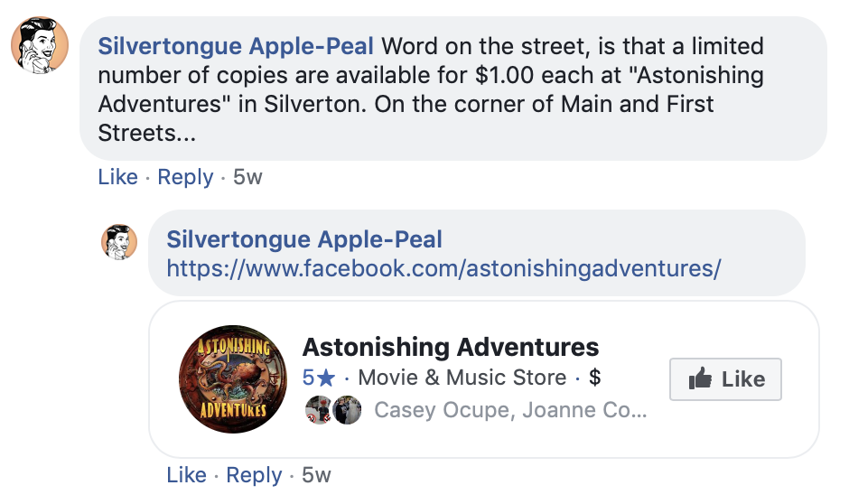This screenshot has width=849, height=504.
Task: Click the first small friend avatar on the page card
Action: pos(318,410)
